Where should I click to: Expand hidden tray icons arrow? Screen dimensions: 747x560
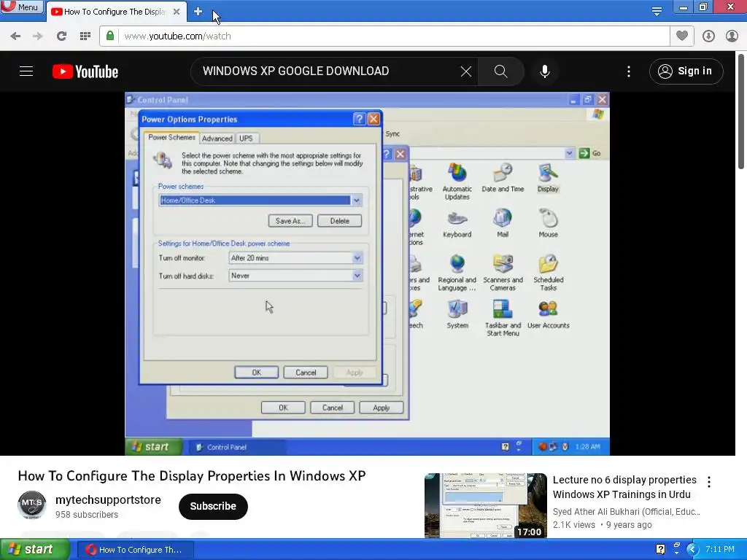click(692, 550)
